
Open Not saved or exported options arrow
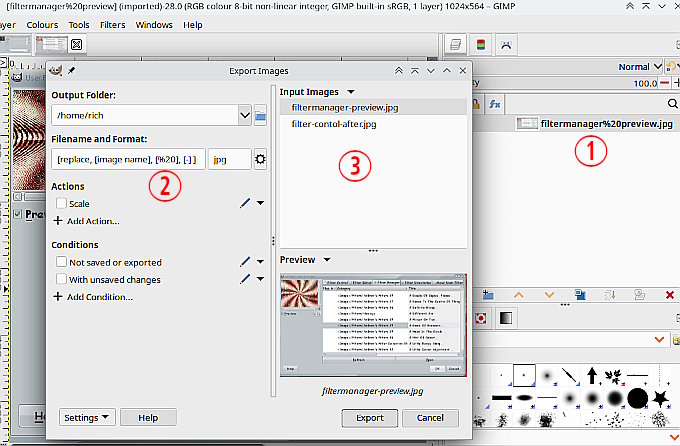tap(260, 262)
